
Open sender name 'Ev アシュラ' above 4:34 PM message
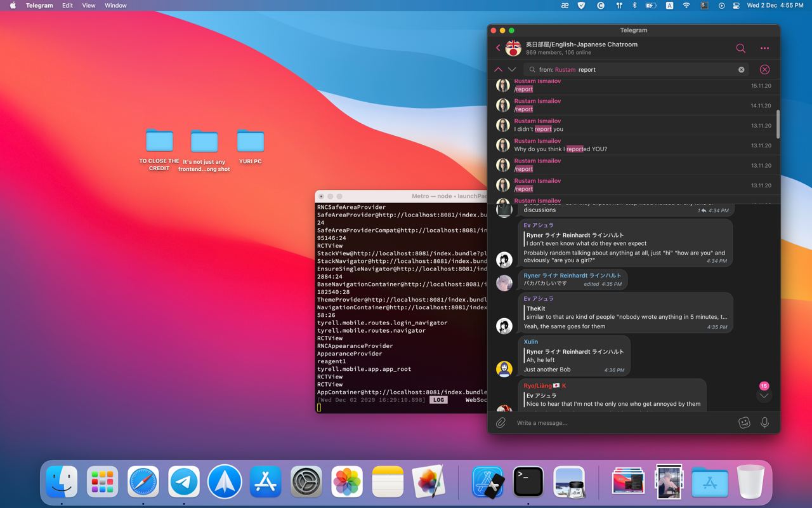click(x=539, y=225)
